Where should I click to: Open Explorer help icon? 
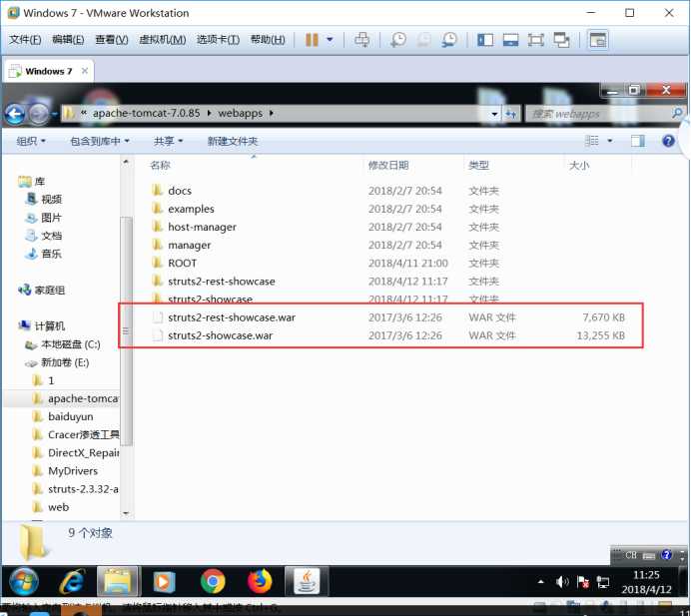pyautogui.click(x=668, y=141)
